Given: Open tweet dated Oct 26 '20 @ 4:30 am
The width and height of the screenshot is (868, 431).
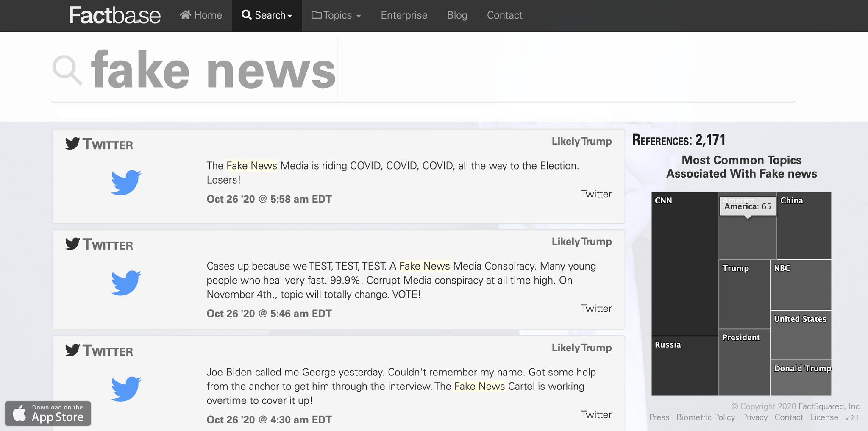Looking at the screenshot, I should (269, 420).
